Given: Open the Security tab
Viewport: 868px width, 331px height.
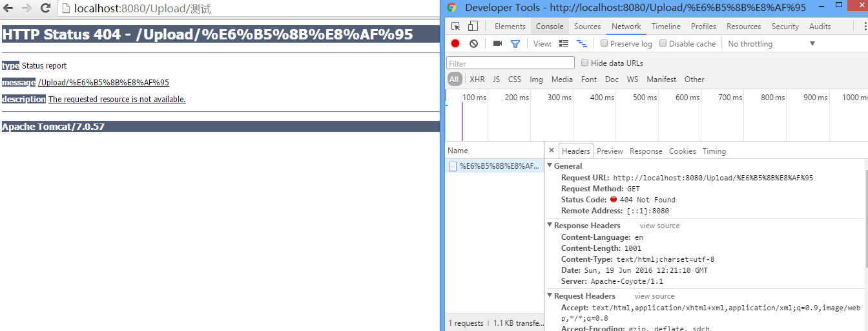Looking at the screenshot, I should (x=785, y=27).
